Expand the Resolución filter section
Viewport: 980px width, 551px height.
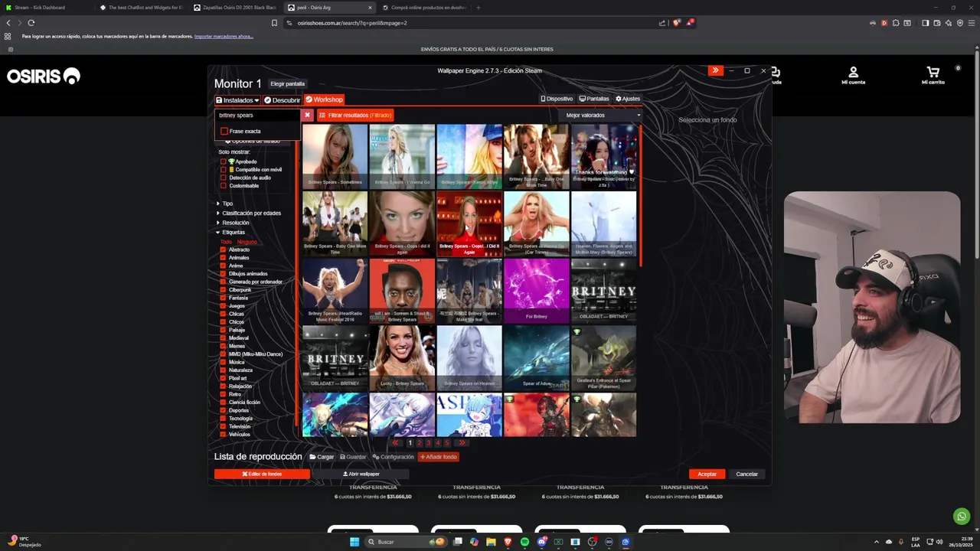coord(233,223)
